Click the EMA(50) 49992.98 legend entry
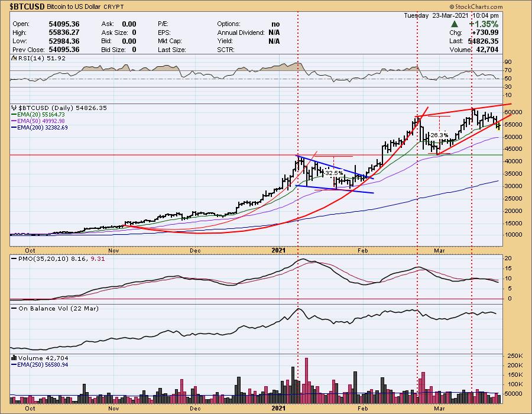The height and width of the screenshot is (414, 532). [x=38, y=121]
